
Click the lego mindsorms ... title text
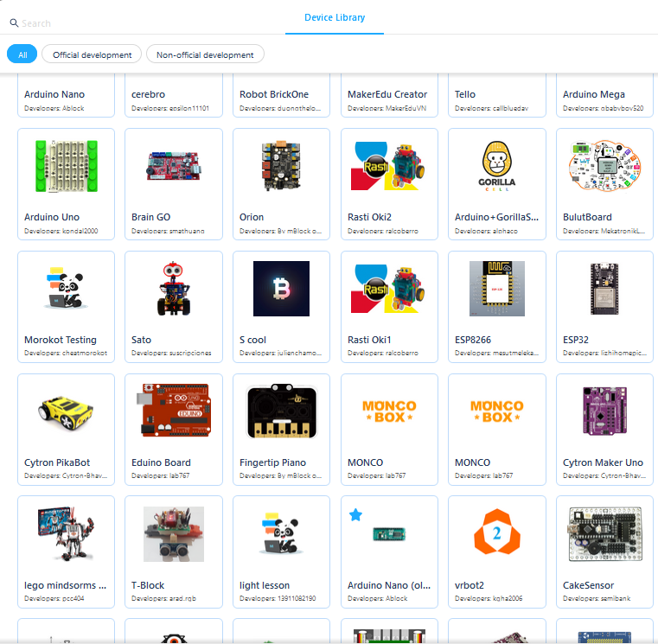pos(65,585)
